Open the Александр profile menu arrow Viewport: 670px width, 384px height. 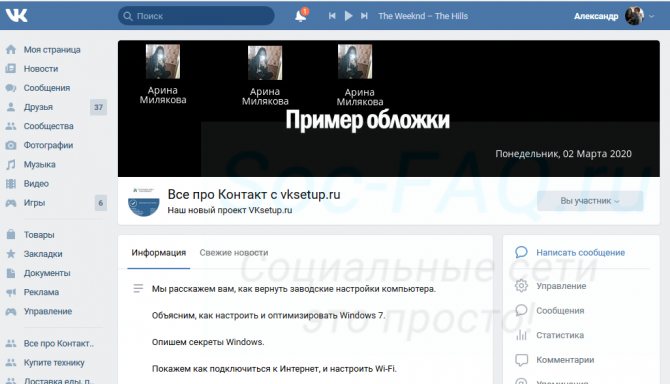[x=652, y=16]
